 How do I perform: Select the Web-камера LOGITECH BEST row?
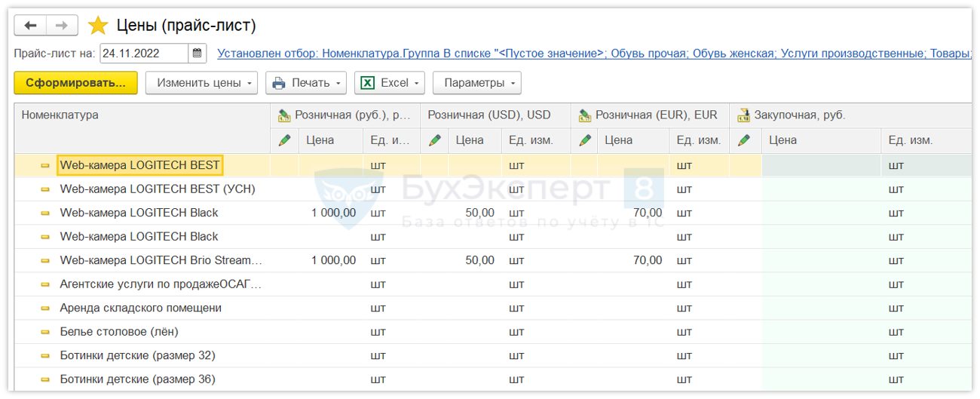pos(139,165)
